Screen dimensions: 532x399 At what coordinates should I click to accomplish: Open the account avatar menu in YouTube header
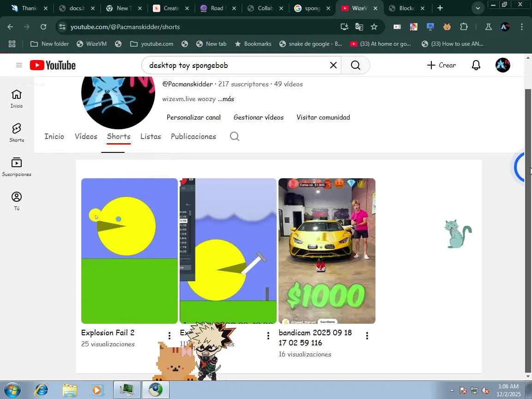pos(502,65)
